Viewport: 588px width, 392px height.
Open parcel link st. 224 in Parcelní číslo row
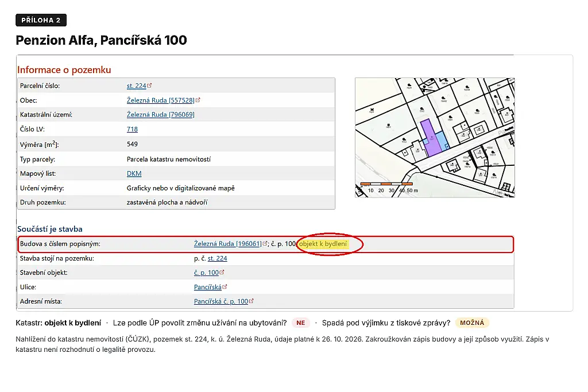tap(136, 86)
